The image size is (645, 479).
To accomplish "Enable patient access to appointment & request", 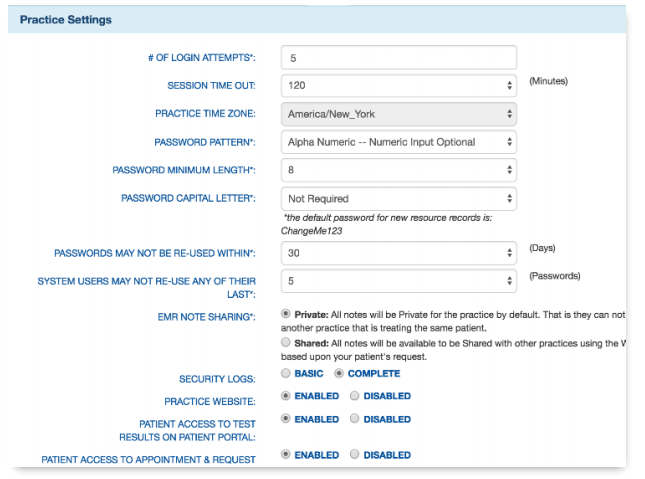I will point(286,455).
